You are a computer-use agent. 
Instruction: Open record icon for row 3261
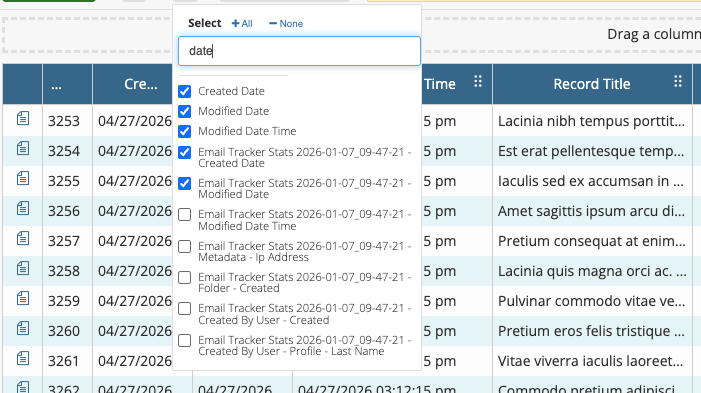(x=23, y=358)
